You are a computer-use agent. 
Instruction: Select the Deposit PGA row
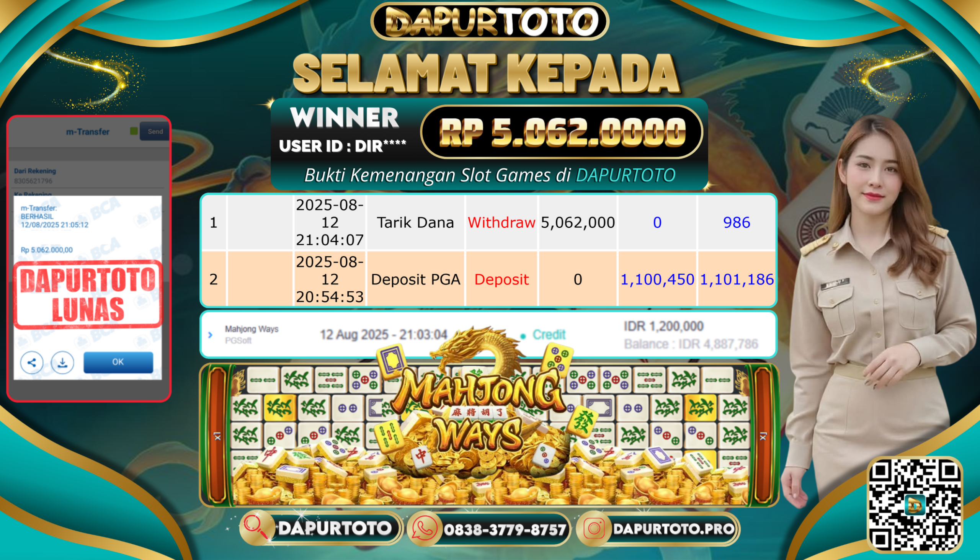tap(488, 279)
